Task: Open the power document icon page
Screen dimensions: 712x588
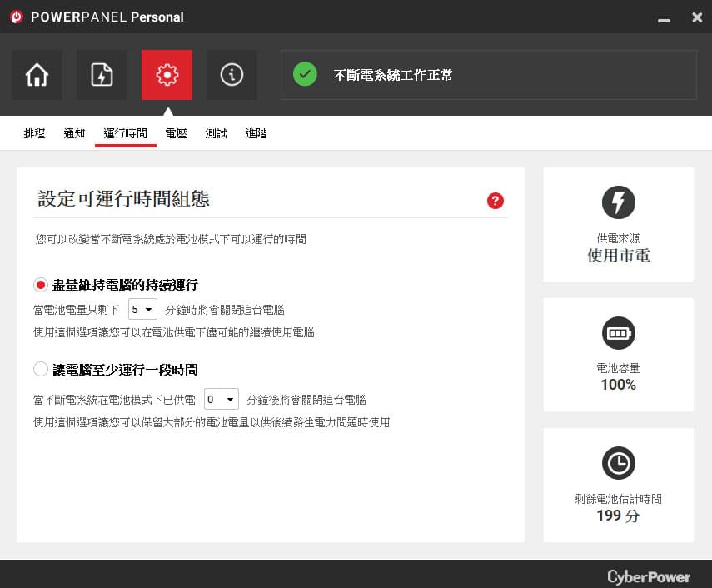Action: [x=102, y=75]
